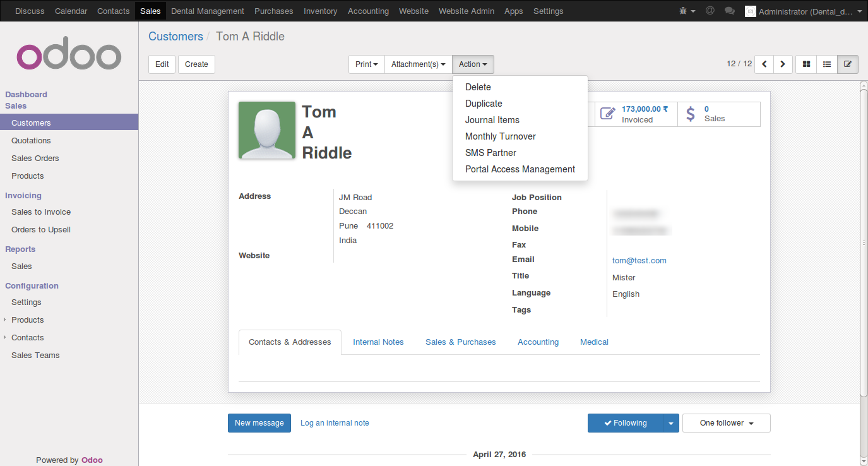The width and height of the screenshot is (868, 466).
Task: Go to previous customer record arrow
Action: (x=764, y=64)
